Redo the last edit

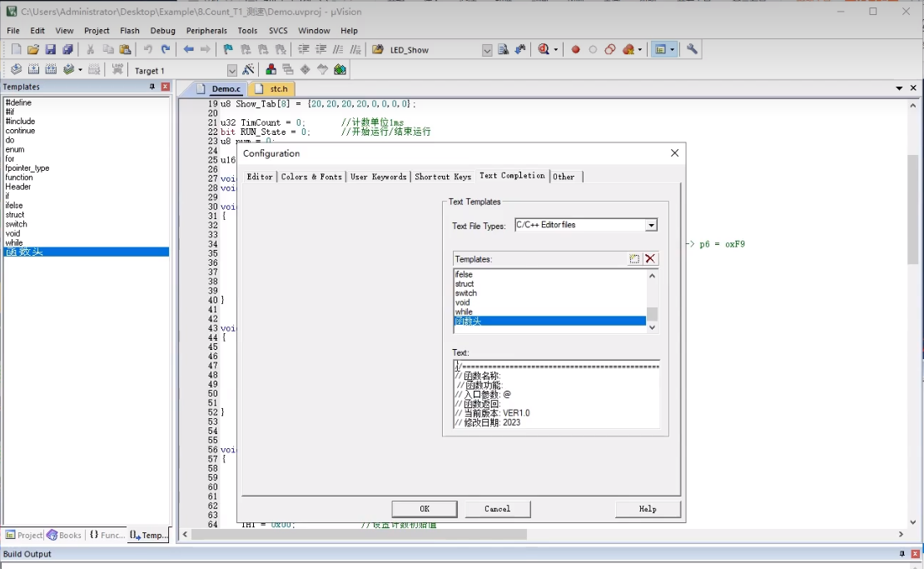pos(166,49)
